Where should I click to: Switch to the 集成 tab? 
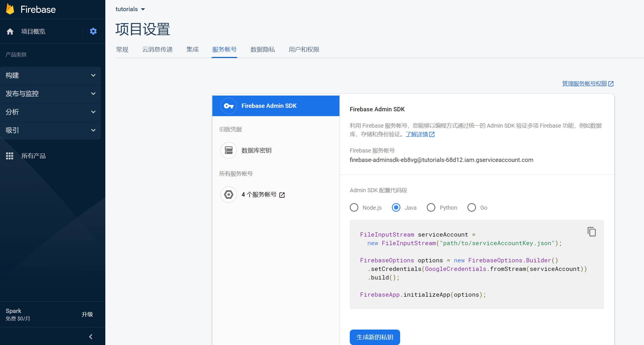tap(192, 49)
